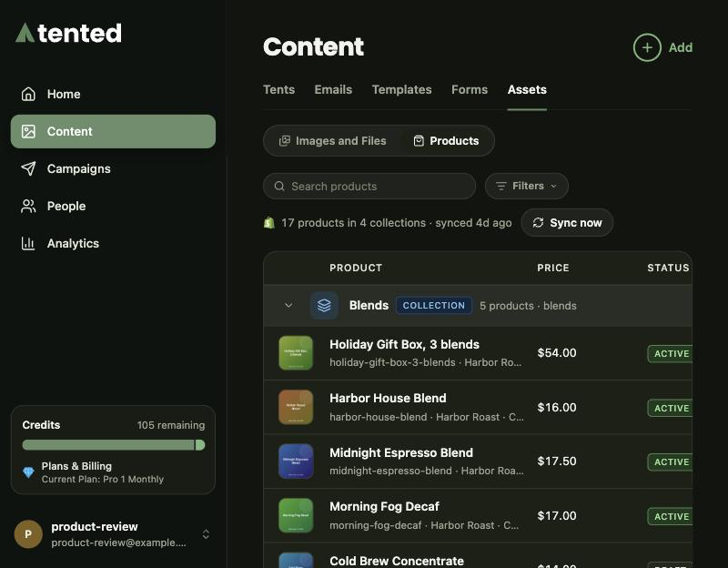Collapse the Blends collection chevron

[288, 306]
